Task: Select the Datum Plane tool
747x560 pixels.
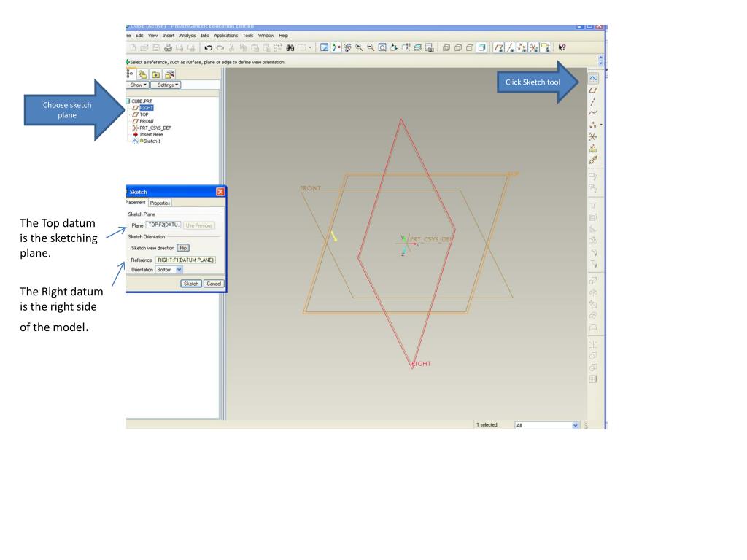Action: click(x=593, y=90)
